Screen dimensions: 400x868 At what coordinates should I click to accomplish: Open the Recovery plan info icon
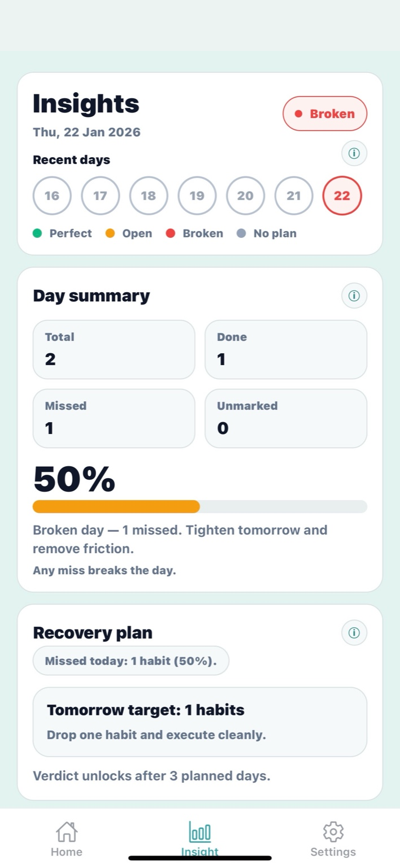354,632
